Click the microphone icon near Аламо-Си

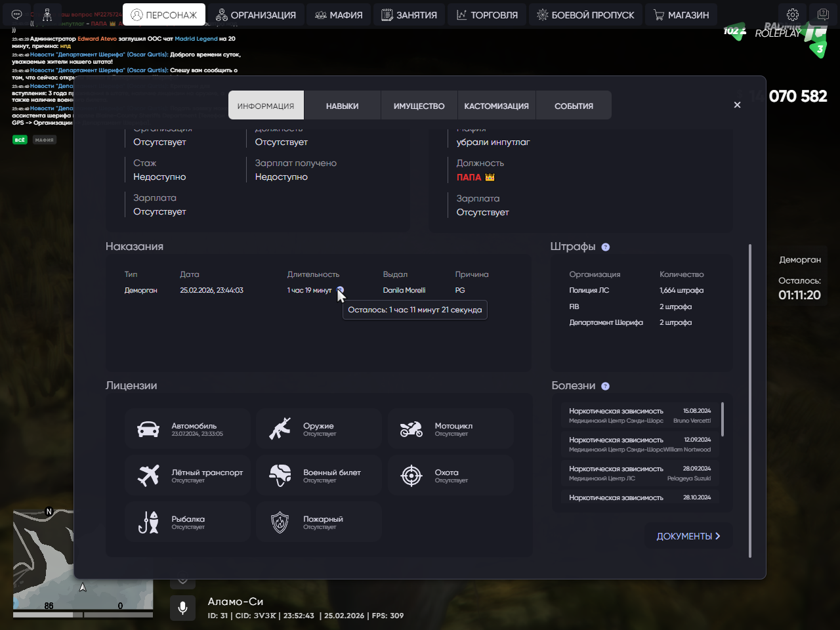pyautogui.click(x=182, y=608)
